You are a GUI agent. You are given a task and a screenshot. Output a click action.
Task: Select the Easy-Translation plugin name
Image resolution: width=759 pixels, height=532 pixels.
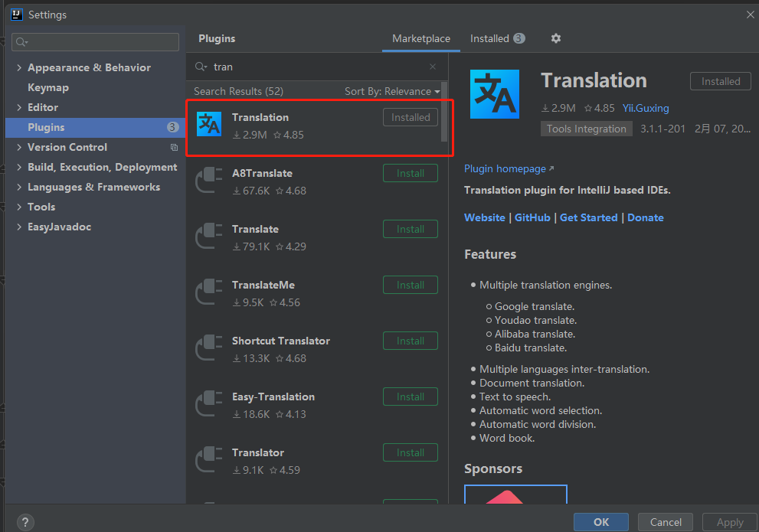click(273, 397)
